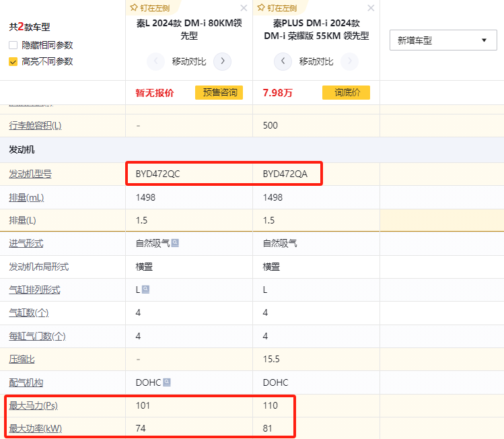Click disabled right arrow under 秦PLUS
Viewport: 504px width, 439px height.
[x=350, y=61]
